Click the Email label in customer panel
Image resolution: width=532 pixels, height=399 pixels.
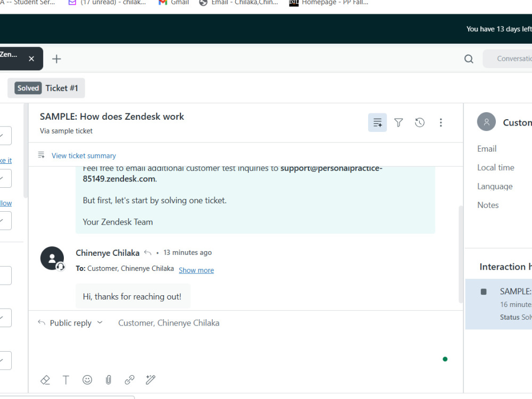[x=487, y=149]
